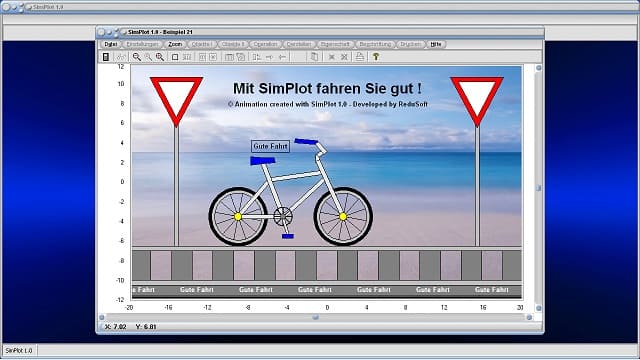Click the SimPlot 1.0 taskbar button
Image resolution: width=640 pixels, height=360 pixels.
click(x=19, y=351)
